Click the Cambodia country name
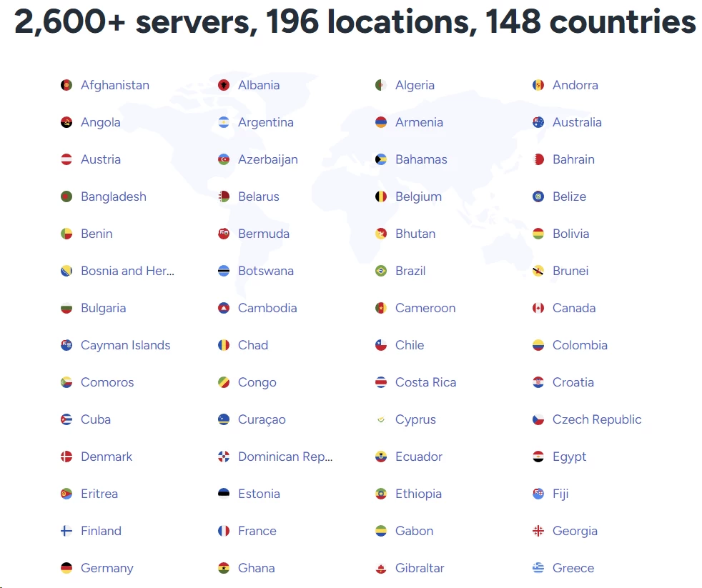The image size is (702, 588). coord(267,308)
